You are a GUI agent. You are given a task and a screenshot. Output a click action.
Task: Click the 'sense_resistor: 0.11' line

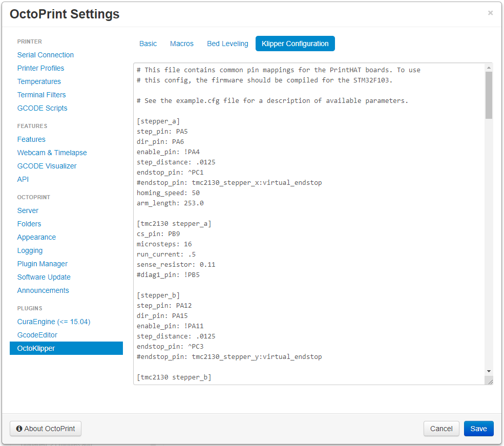pyautogui.click(x=176, y=265)
